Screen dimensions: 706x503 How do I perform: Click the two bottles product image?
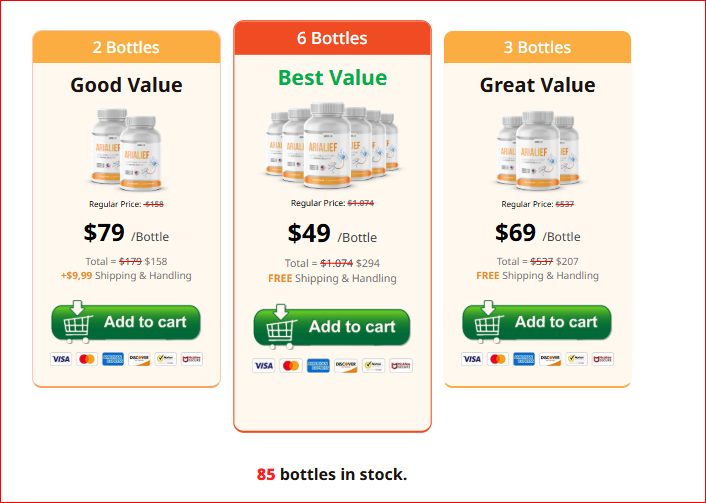click(x=126, y=149)
